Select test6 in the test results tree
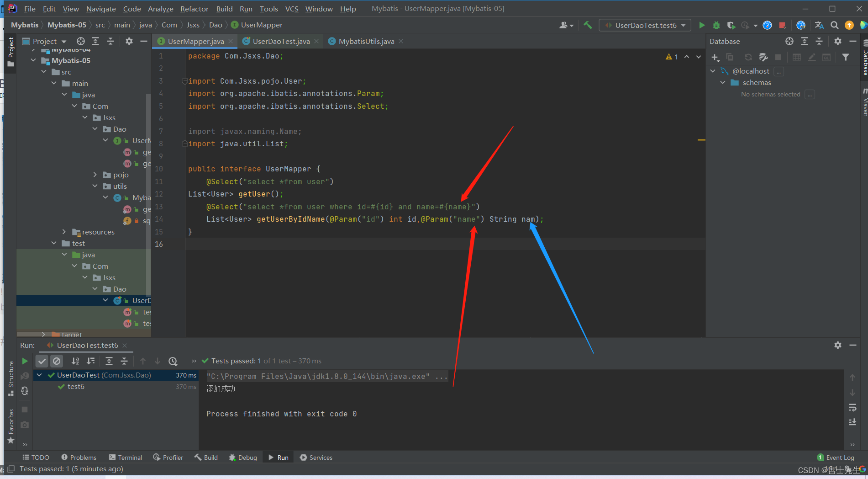868x479 pixels. tap(76, 387)
